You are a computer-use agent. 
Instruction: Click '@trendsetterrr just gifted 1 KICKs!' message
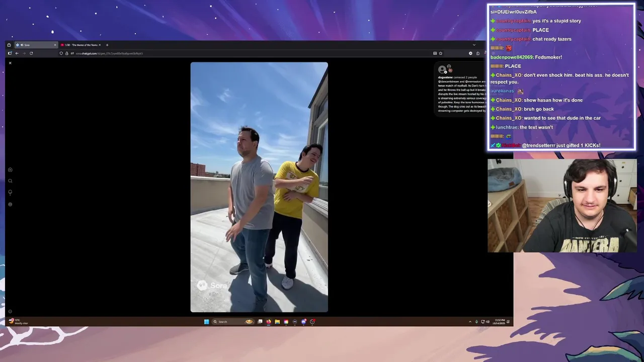(x=561, y=145)
